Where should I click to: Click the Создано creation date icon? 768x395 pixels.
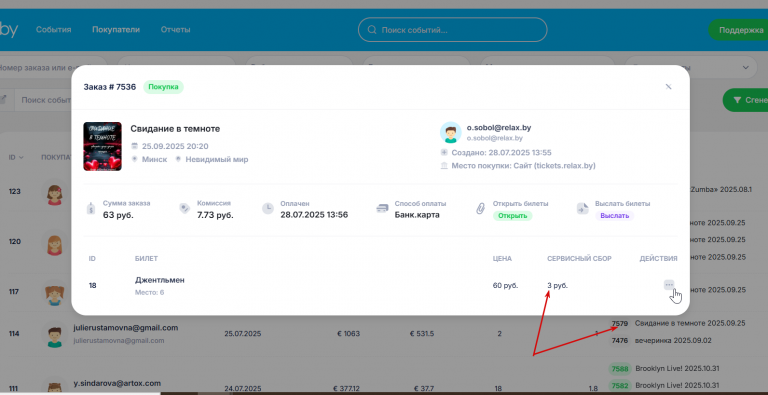pyautogui.click(x=444, y=152)
